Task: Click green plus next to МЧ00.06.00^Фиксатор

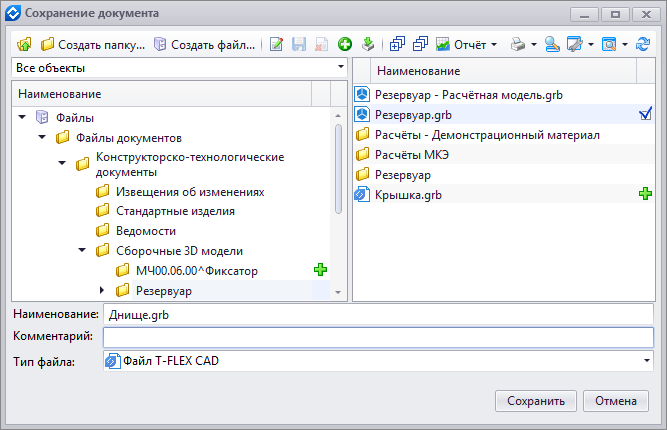Action: pyautogui.click(x=320, y=270)
